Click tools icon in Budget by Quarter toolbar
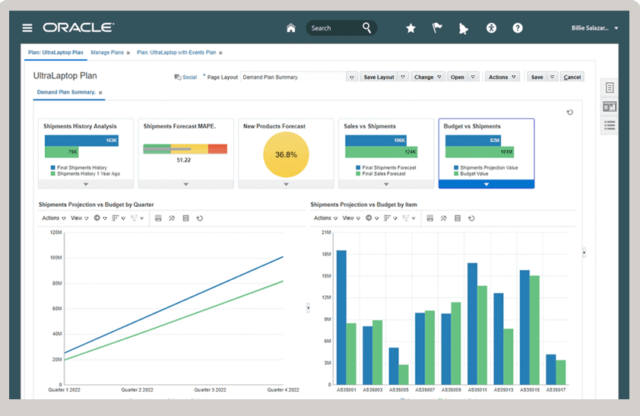 click(172, 218)
